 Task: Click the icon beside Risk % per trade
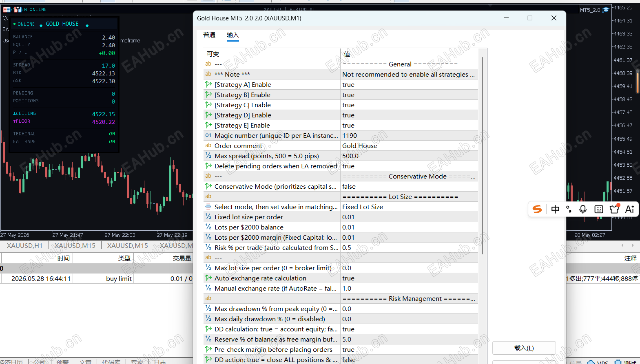tap(208, 247)
